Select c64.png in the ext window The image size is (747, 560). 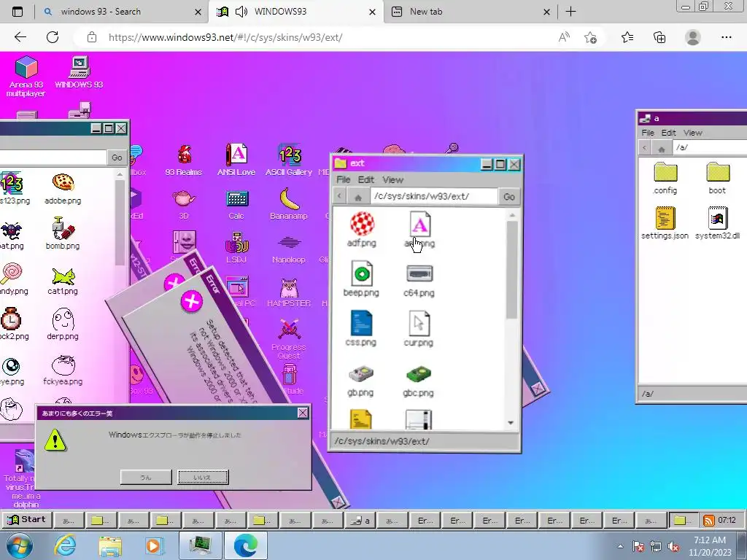point(419,281)
